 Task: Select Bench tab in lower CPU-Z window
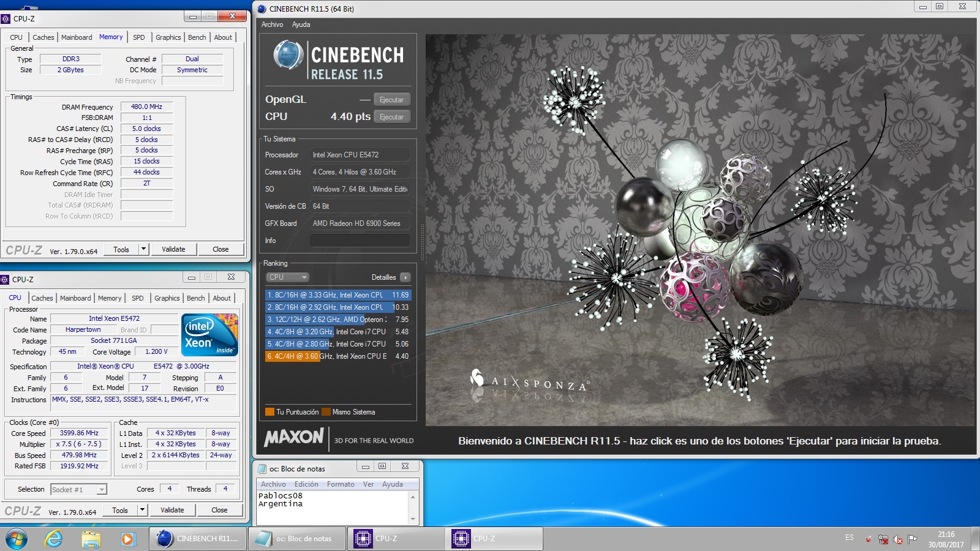point(196,298)
